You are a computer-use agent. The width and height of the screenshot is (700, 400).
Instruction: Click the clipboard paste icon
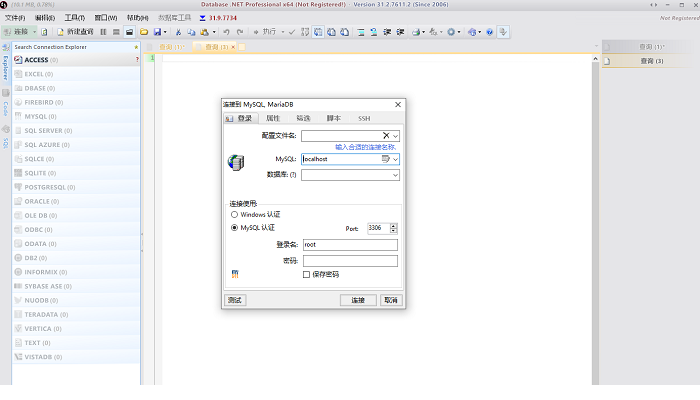[x=204, y=32]
